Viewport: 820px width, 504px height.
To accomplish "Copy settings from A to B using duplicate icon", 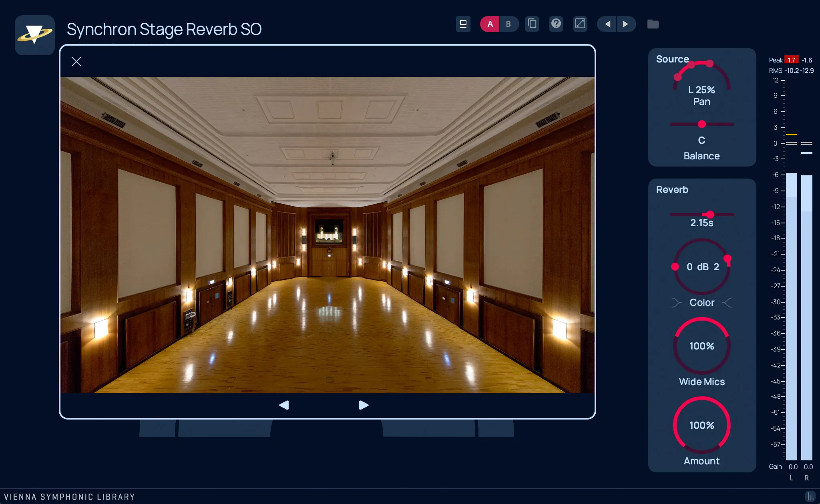I will coord(532,24).
